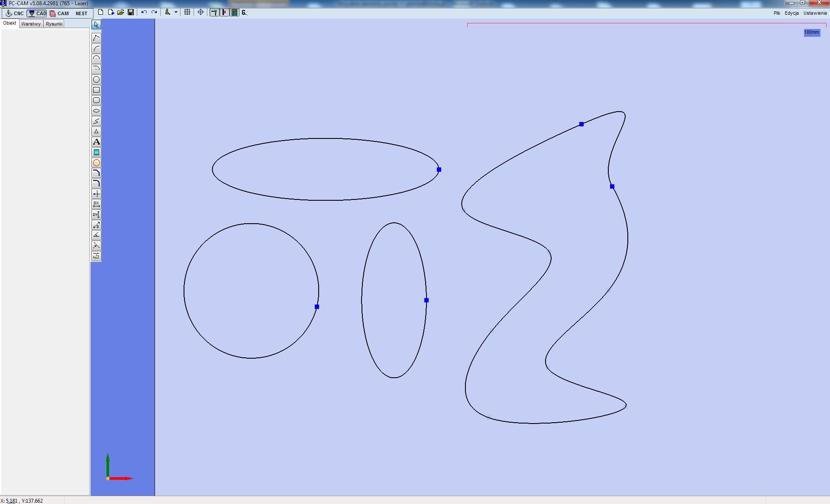
Task: Select the chamfer corner tool
Action: 96,173
